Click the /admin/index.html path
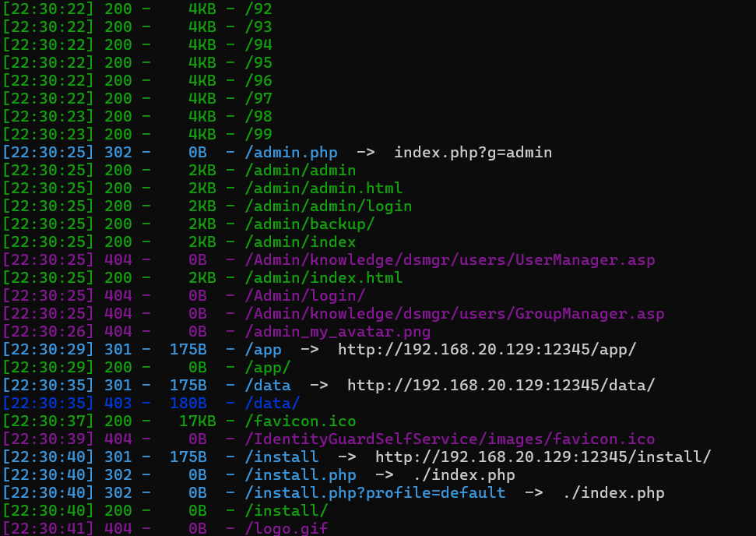The image size is (756, 536). (x=324, y=278)
